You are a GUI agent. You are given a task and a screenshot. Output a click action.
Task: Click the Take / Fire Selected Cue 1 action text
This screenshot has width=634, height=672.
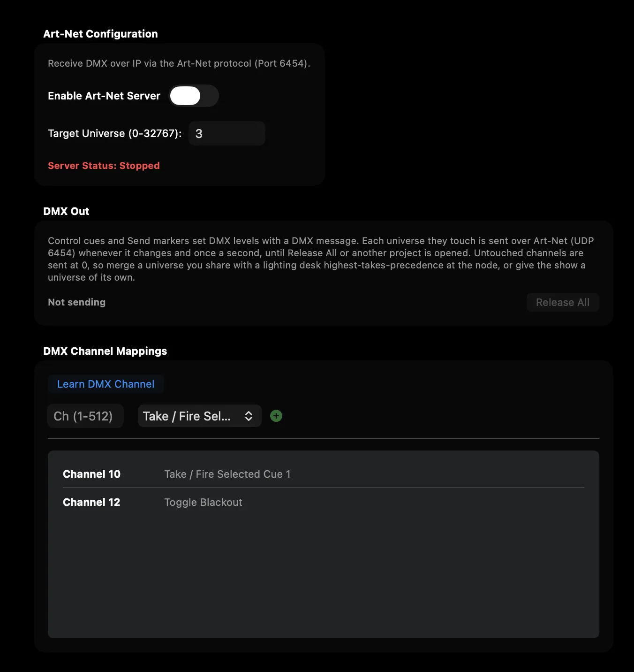coord(227,474)
